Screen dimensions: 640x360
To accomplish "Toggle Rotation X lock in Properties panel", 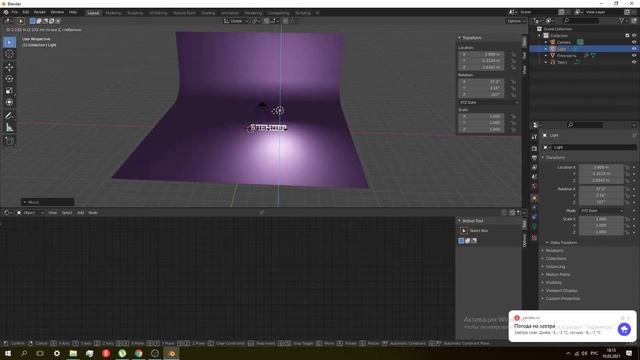I will [628, 189].
